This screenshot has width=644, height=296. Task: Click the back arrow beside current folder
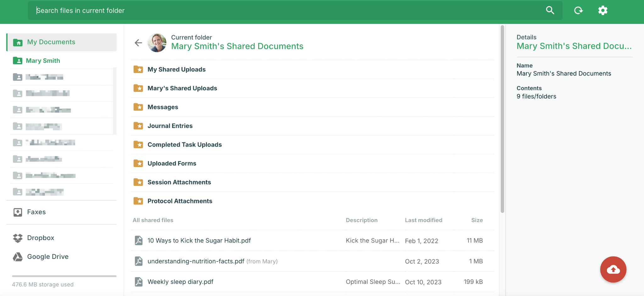pos(138,43)
